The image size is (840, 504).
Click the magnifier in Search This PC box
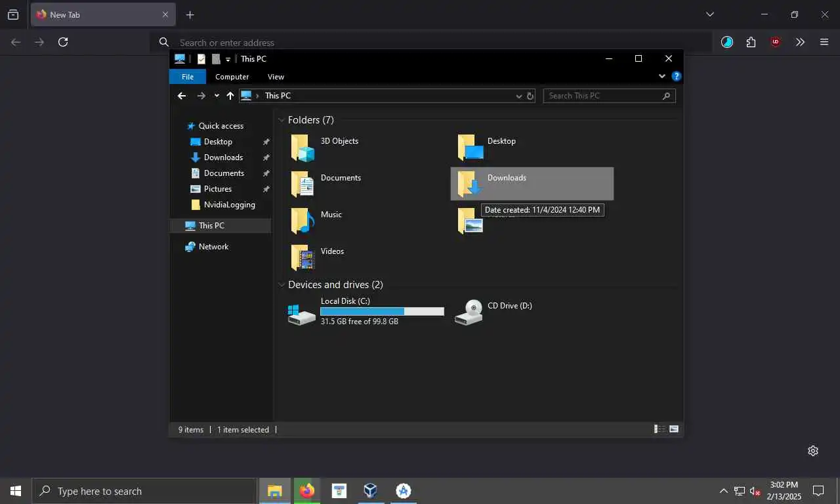(666, 96)
